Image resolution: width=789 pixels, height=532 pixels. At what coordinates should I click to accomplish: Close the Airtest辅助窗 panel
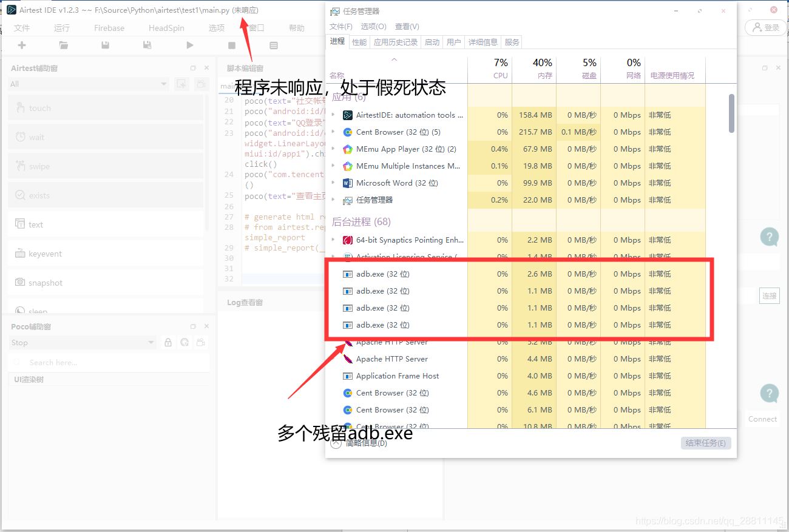pos(206,68)
